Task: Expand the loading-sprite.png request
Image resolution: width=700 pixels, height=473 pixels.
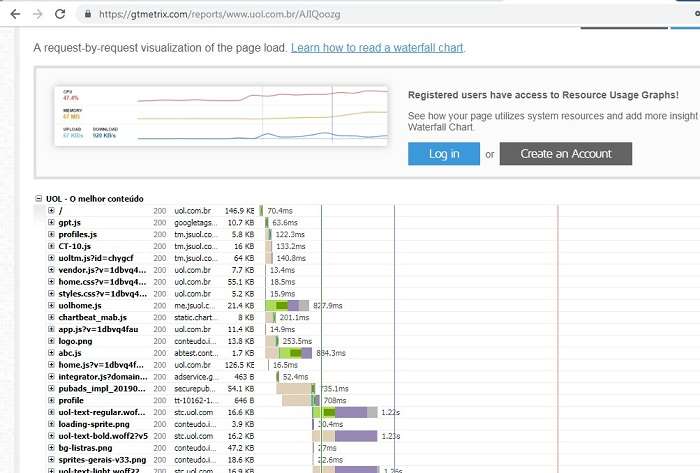Action: point(51,424)
